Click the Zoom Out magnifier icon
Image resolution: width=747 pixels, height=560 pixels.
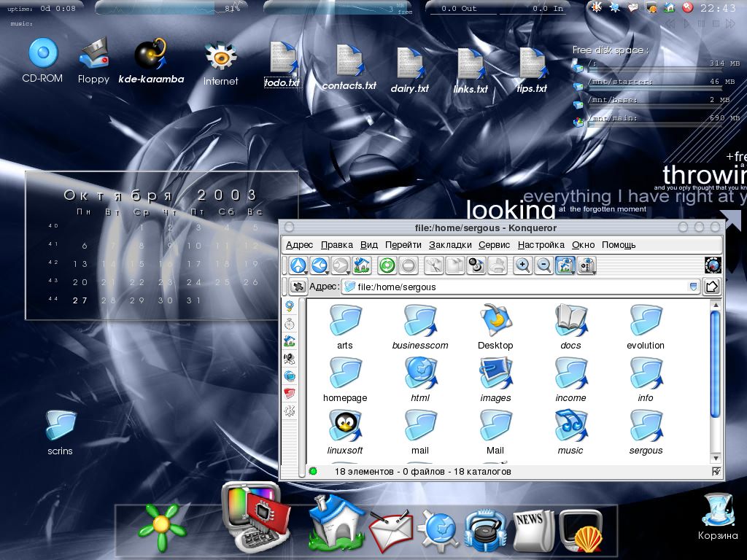tap(544, 265)
